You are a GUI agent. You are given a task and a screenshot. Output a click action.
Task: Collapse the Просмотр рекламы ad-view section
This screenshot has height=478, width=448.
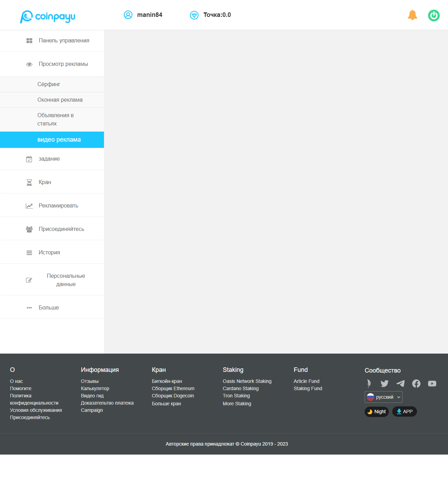(x=52, y=64)
